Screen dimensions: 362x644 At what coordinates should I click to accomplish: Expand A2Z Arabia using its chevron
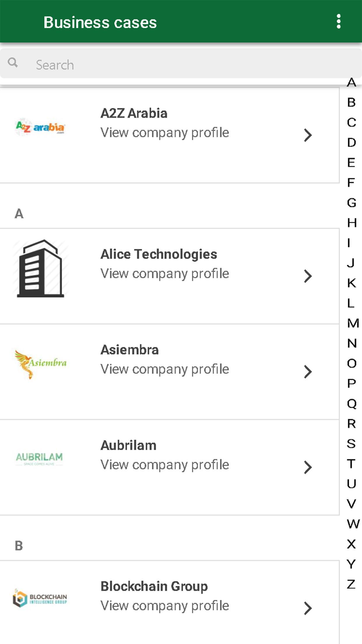coord(308,135)
